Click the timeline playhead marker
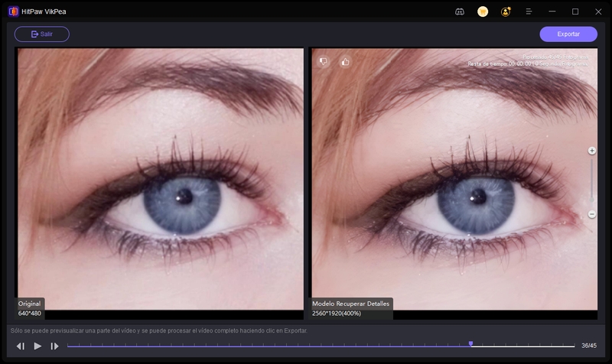Image resolution: width=612 pixels, height=364 pixels. click(x=470, y=344)
